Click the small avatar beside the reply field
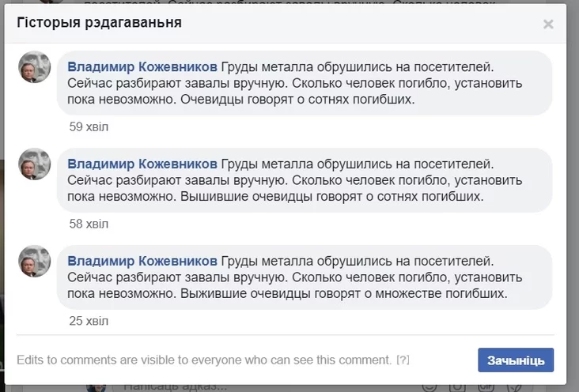 point(96,386)
